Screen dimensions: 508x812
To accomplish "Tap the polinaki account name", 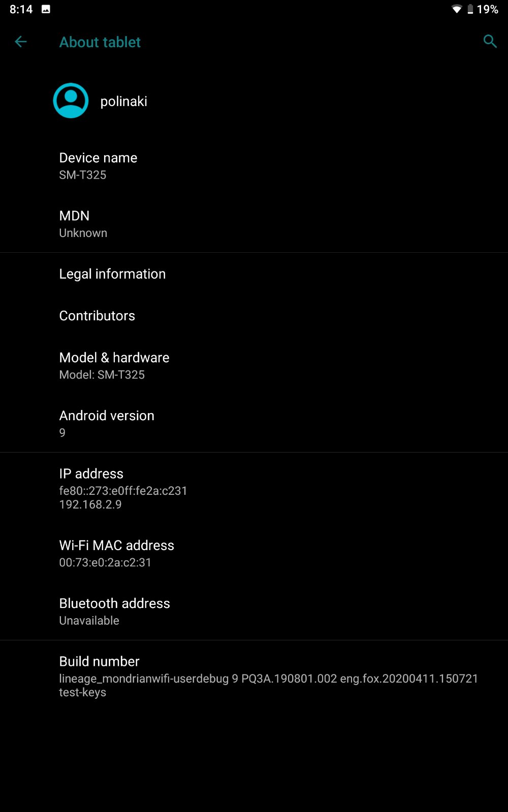I will click(x=123, y=101).
